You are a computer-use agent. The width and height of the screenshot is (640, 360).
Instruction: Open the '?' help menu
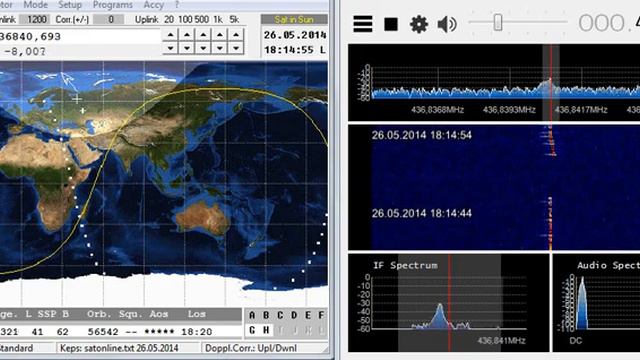(177, 5)
